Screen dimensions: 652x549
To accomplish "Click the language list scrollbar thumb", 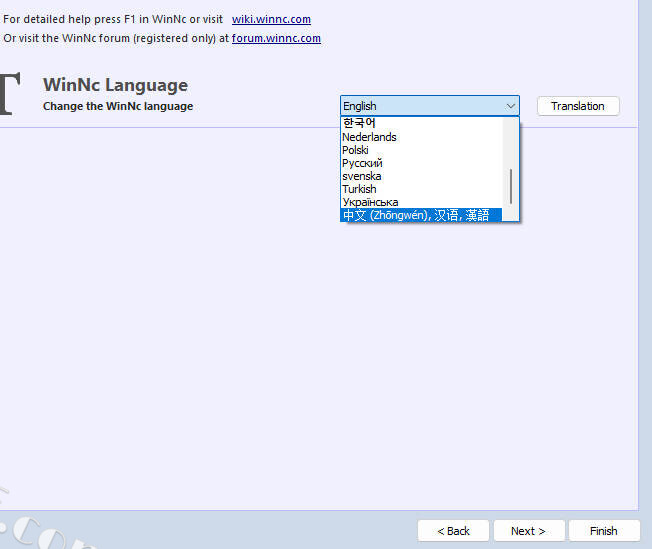I will pyautogui.click(x=511, y=186).
